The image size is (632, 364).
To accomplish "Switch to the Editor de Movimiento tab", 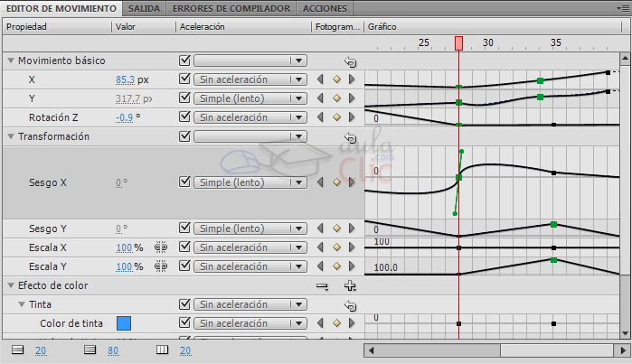I will [x=61, y=8].
